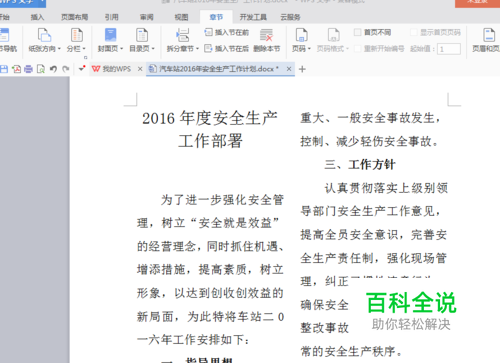
Task: Click 插入节在前 insert section before
Action: click(x=227, y=32)
